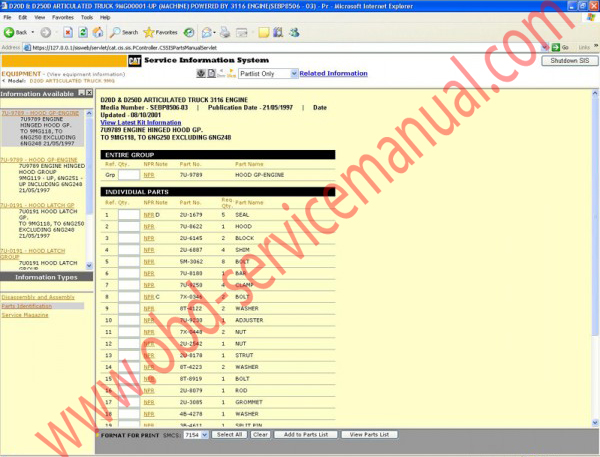The image size is (600, 457).
Task: Click the address bar URL field
Action: [x=283, y=47]
